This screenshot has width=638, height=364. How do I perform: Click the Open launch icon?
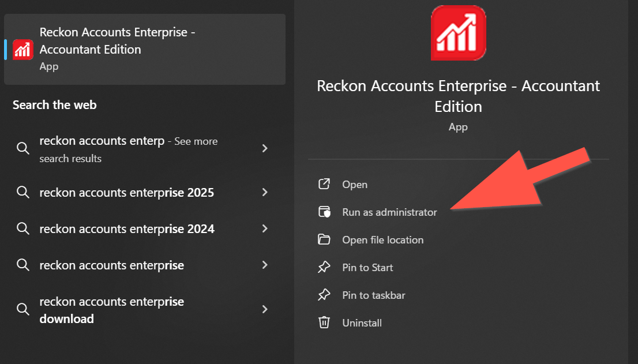(x=324, y=184)
